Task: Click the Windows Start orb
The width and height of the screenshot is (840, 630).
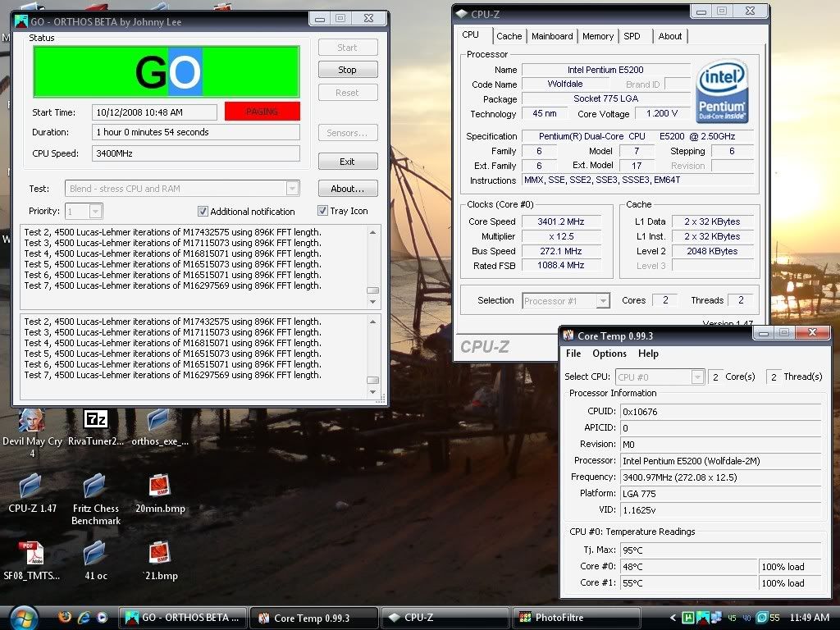Action: click(22, 616)
